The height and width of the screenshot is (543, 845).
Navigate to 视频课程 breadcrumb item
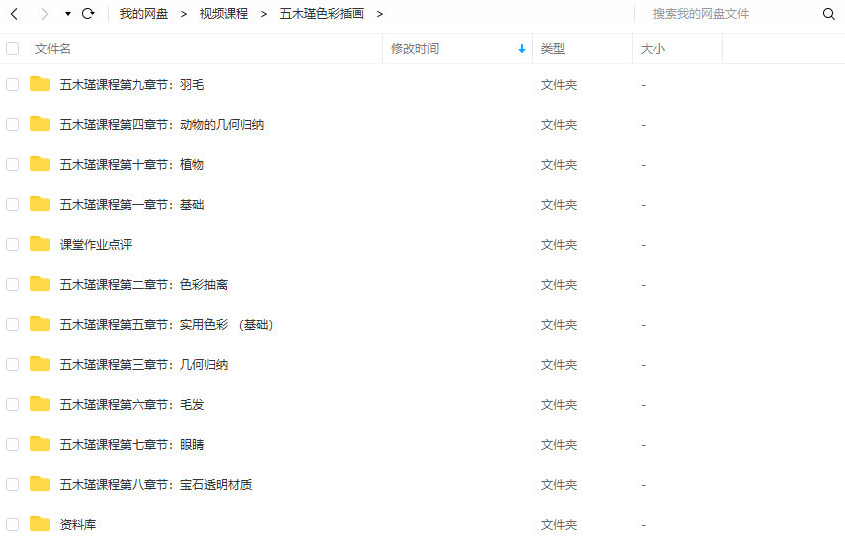(224, 14)
